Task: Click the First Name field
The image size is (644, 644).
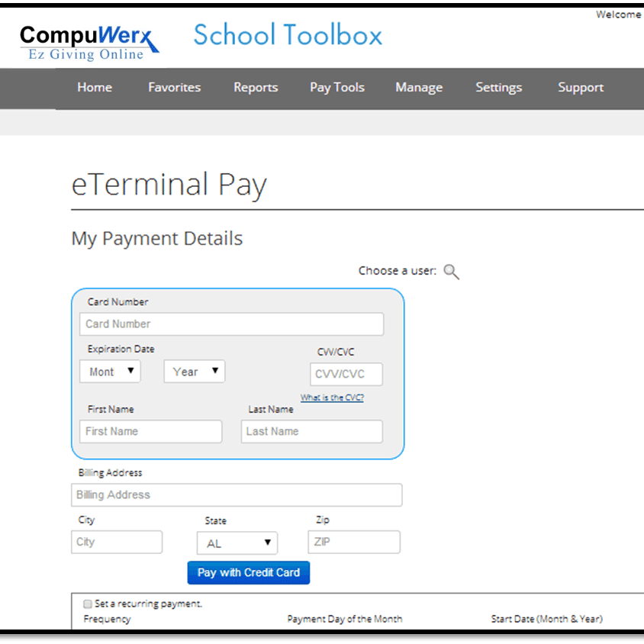Action: pyautogui.click(x=150, y=431)
